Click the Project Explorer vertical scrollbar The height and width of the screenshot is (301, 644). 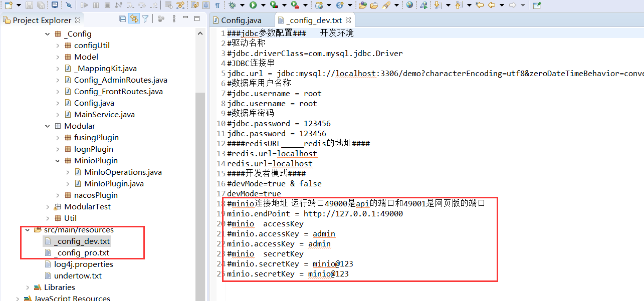[200, 150]
